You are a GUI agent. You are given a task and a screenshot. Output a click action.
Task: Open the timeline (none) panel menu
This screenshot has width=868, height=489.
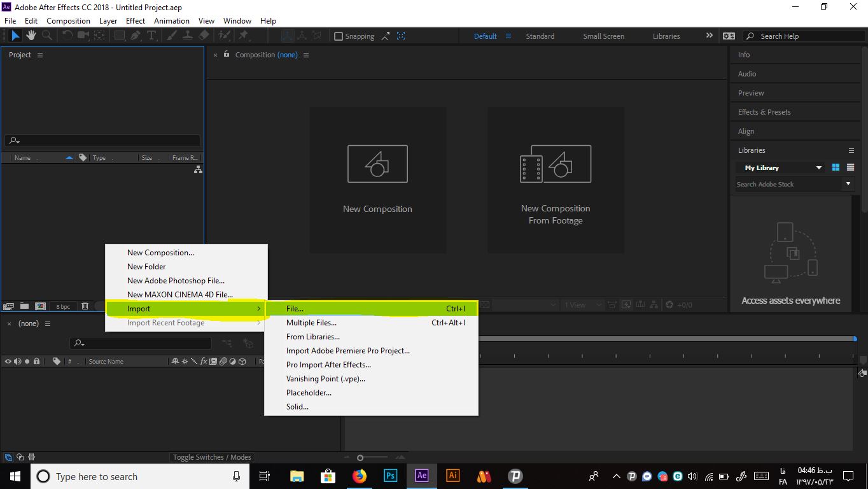point(48,323)
